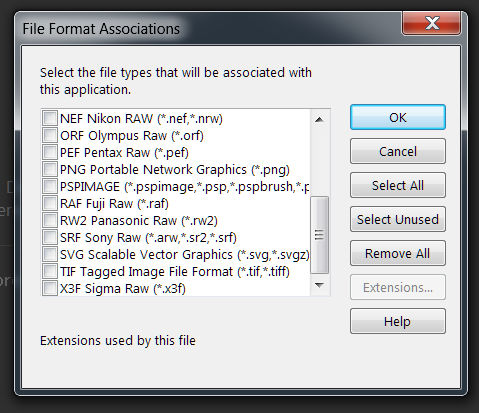
Task: Tick the PEF Pentax Raw checkbox
Action: point(50,152)
